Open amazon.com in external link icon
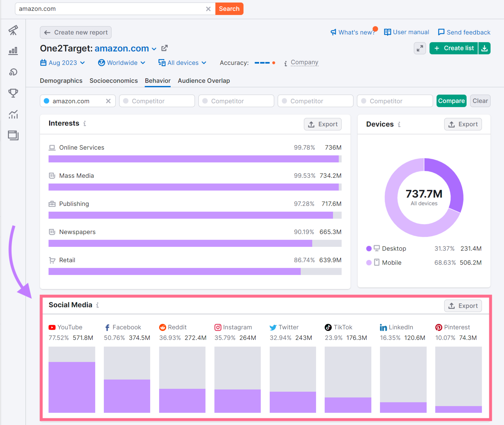This screenshot has width=504, height=425. click(x=165, y=48)
